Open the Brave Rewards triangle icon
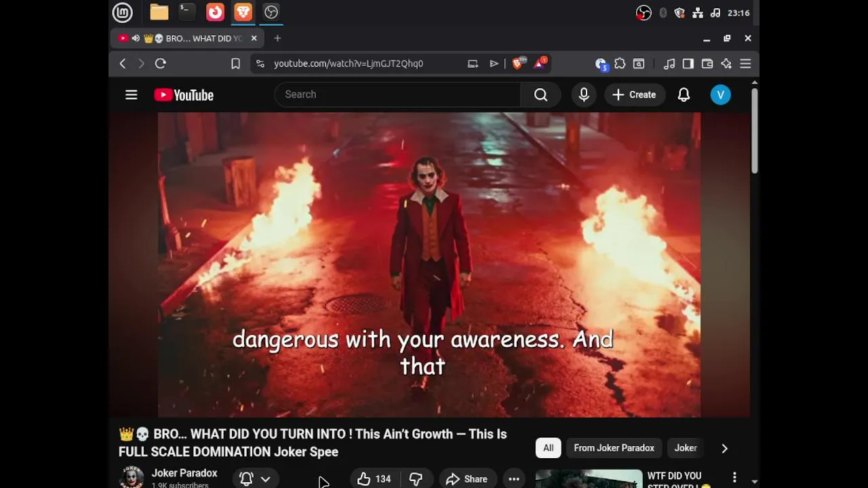 click(x=540, y=63)
